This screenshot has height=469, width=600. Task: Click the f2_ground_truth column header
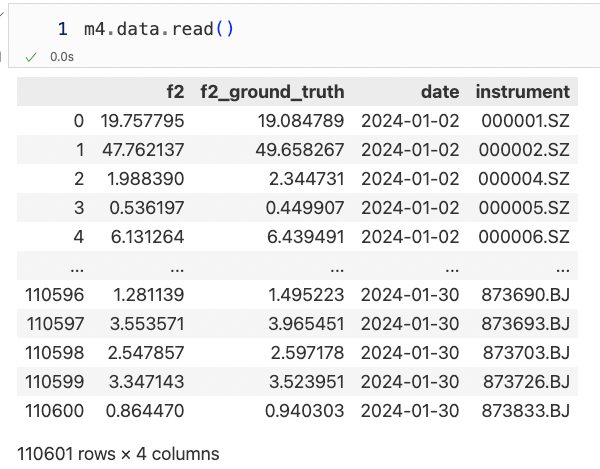point(272,92)
